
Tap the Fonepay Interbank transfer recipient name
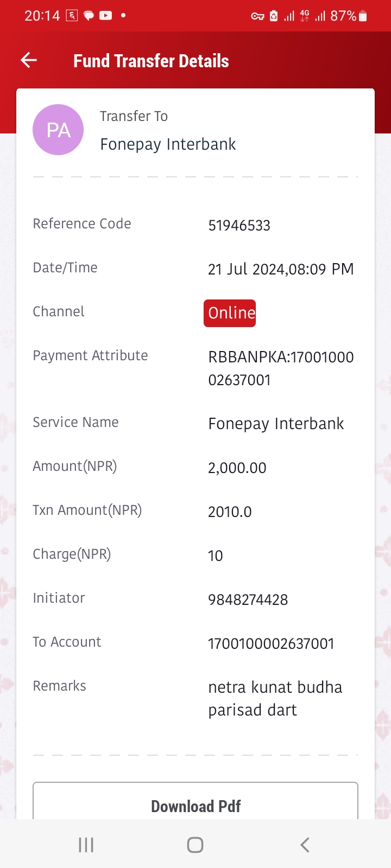[168, 144]
